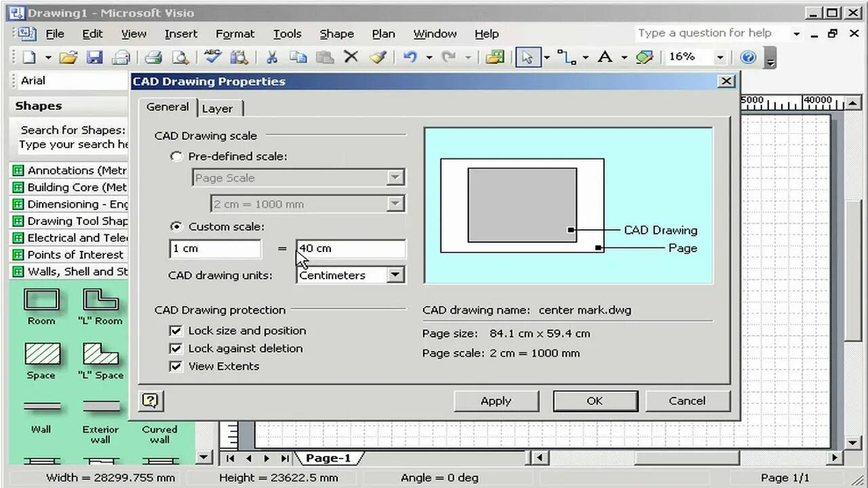Screen dimensions: 868x488
Task: Select the Text tool
Action: (x=606, y=58)
